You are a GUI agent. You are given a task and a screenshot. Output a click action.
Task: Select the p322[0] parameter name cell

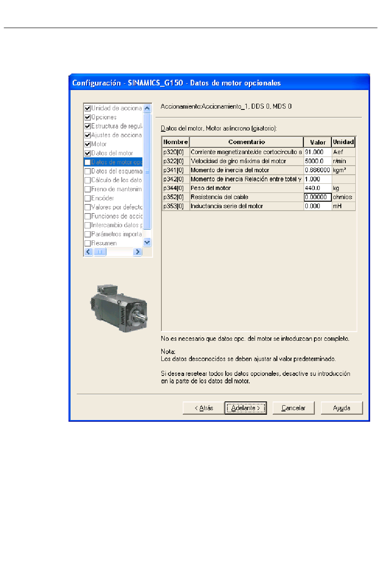pos(176,161)
